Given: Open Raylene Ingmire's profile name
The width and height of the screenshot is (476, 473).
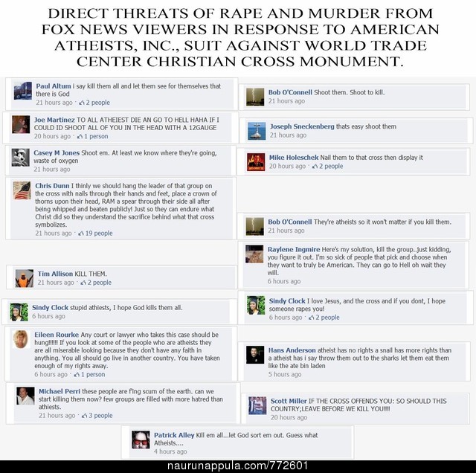Looking at the screenshot, I should (294, 250).
